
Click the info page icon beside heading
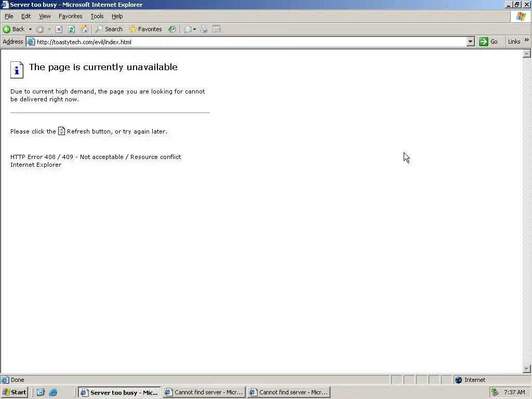tap(17, 70)
